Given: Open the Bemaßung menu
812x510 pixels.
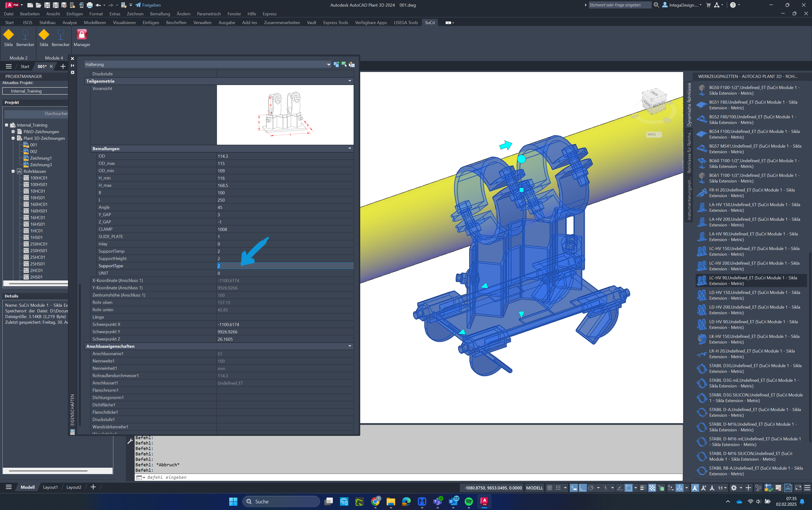Looking at the screenshot, I should point(160,14).
